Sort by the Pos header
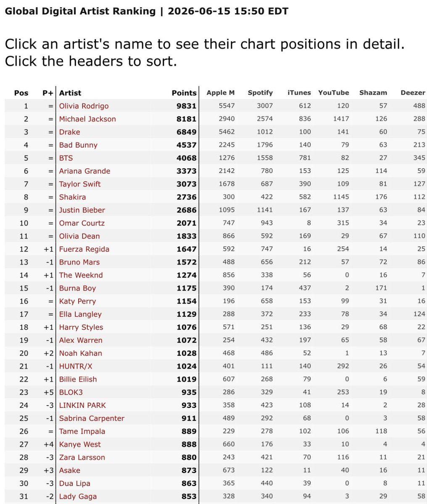 coord(21,93)
